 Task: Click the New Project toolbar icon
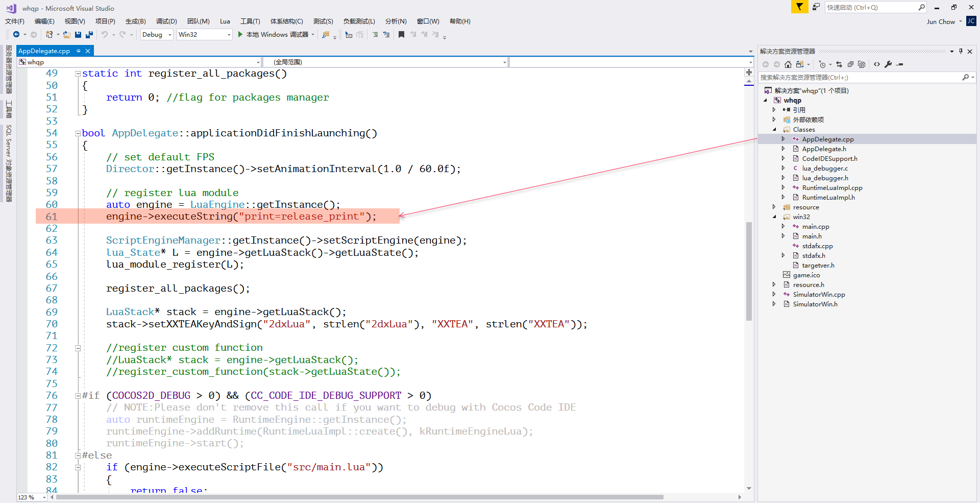point(49,34)
